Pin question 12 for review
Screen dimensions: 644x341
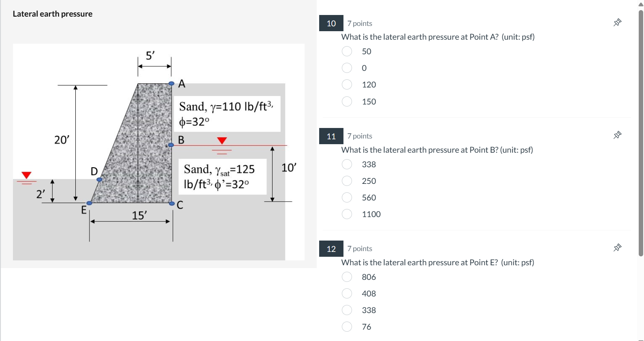(617, 247)
